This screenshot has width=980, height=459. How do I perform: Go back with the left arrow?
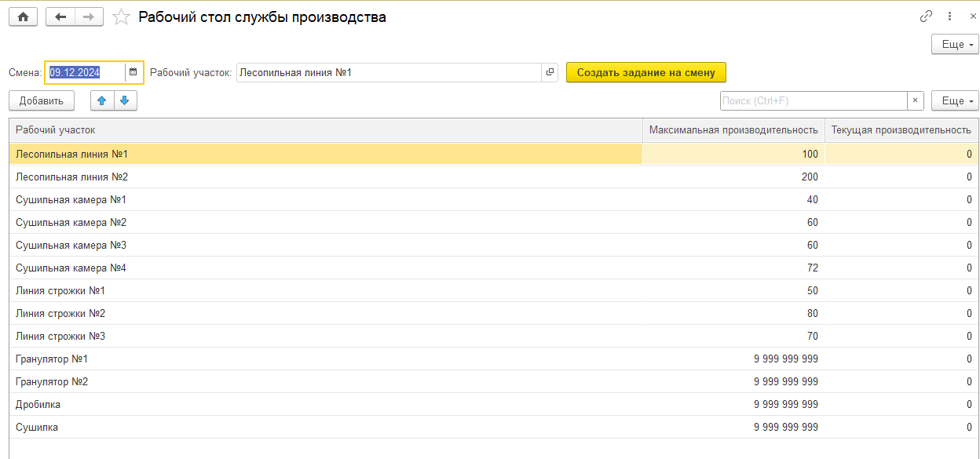[x=60, y=17]
